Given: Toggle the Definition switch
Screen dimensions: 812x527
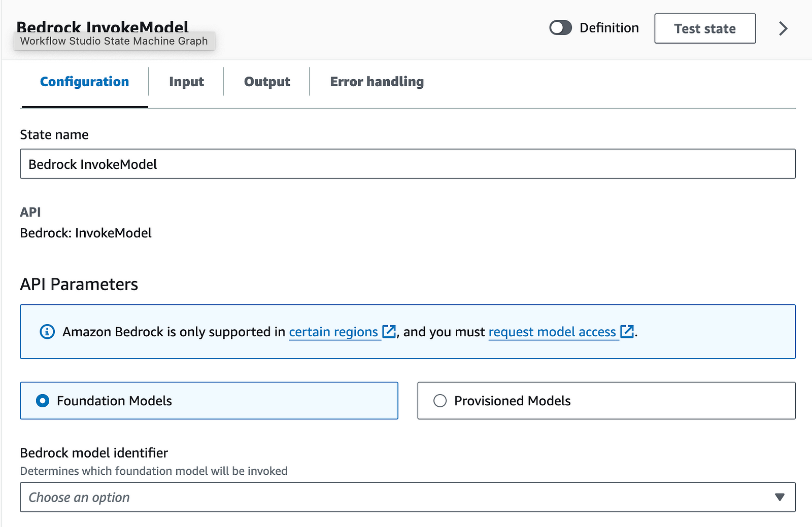Looking at the screenshot, I should click(560, 28).
